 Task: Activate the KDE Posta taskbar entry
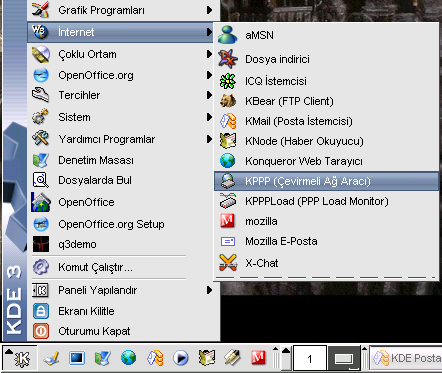click(407, 359)
